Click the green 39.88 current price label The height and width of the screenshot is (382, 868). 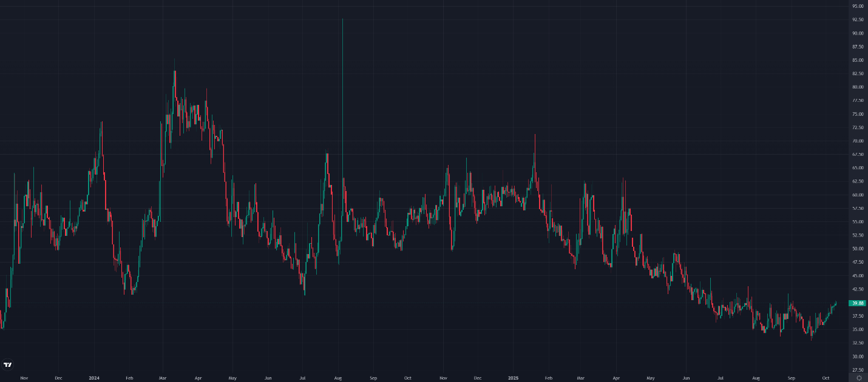858,303
